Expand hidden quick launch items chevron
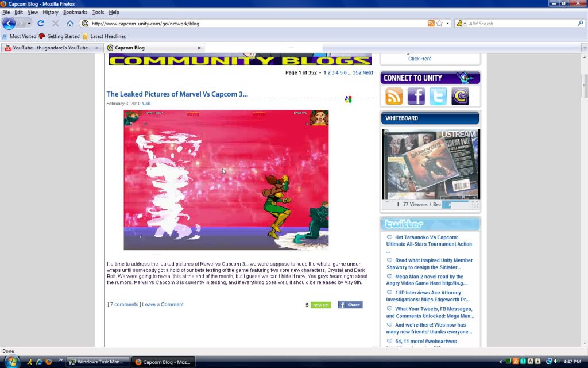 click(x=60, y=361)
